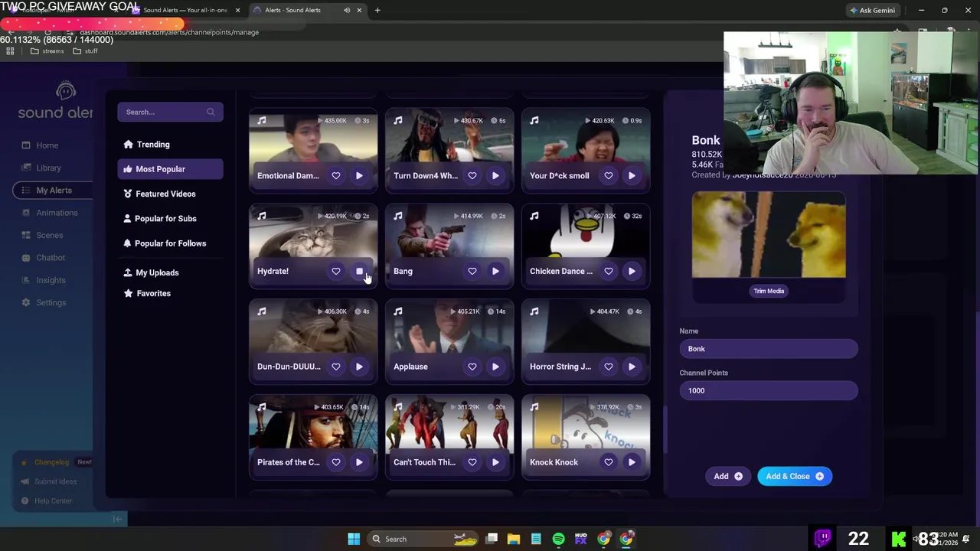Open a new browser tab

(x=377, y=10)
